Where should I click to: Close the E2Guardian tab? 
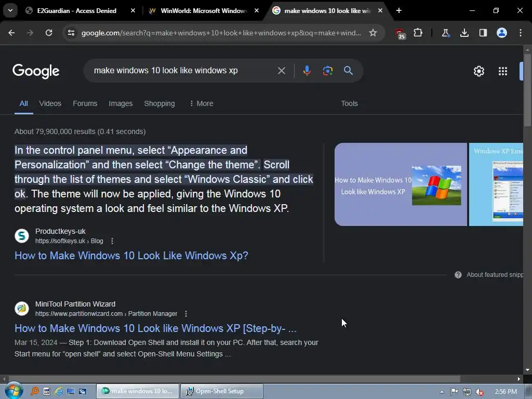click(133, 10)
